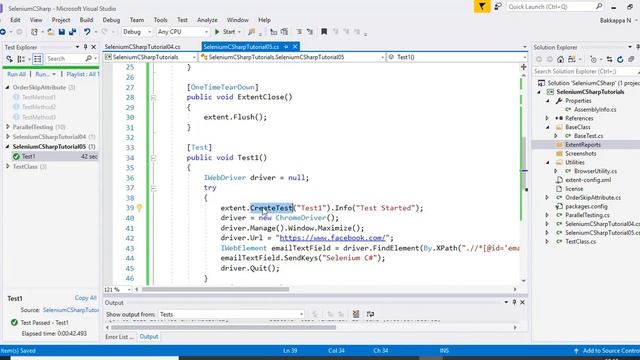Image resolution: width=640 pixels, height=360 pixels.
Task: Toggle Test Explorer list view button
Action: [x=38, y=59]
